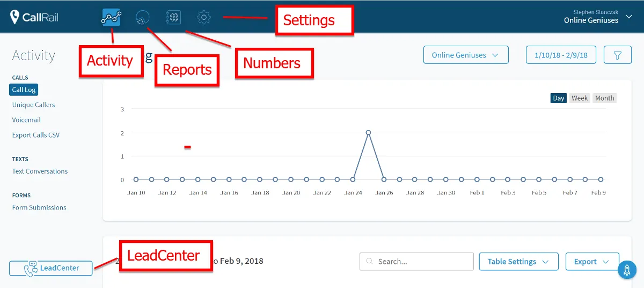
Task: Open Unique Callers in sidebar
Action: (34, 105)
